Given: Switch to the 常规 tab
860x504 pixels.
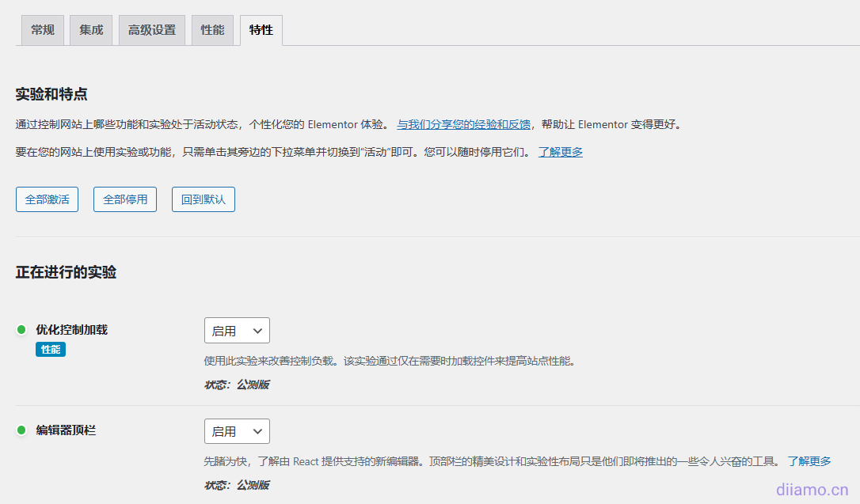Looking at the screenshot, I should (x=42, y=30).
